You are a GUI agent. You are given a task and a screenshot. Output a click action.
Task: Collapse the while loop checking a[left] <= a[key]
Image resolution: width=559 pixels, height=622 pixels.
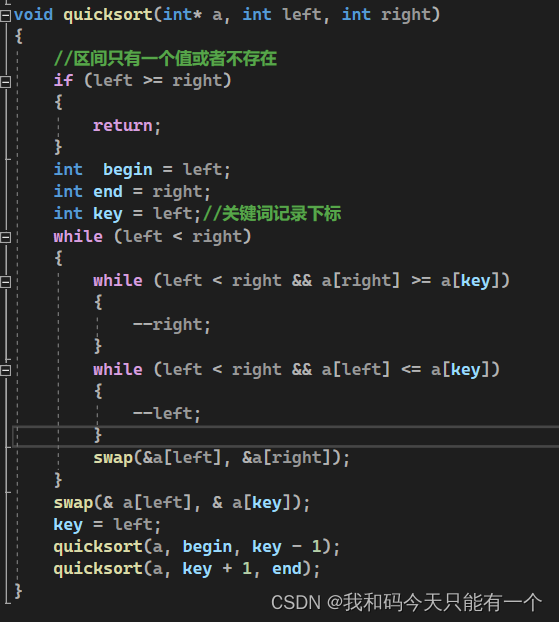click(6, 371)
